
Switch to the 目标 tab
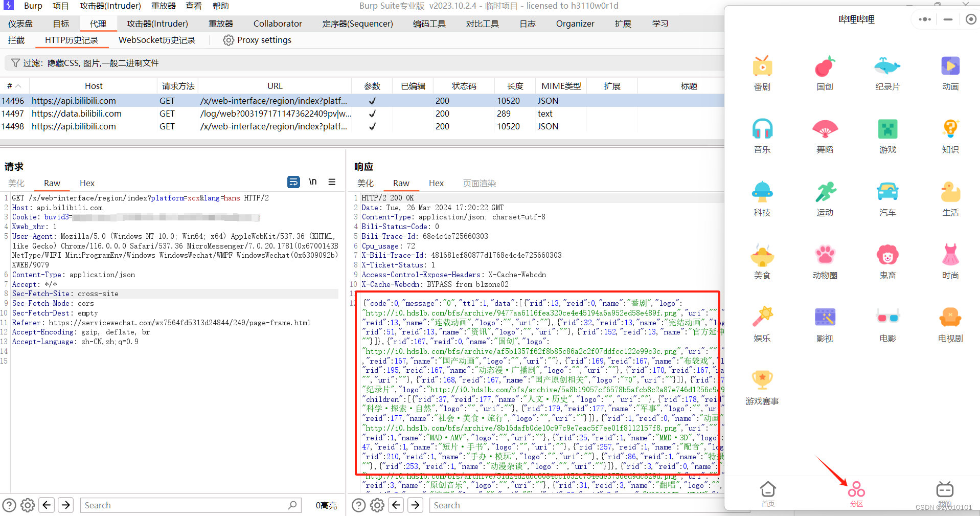coord(61,24)
